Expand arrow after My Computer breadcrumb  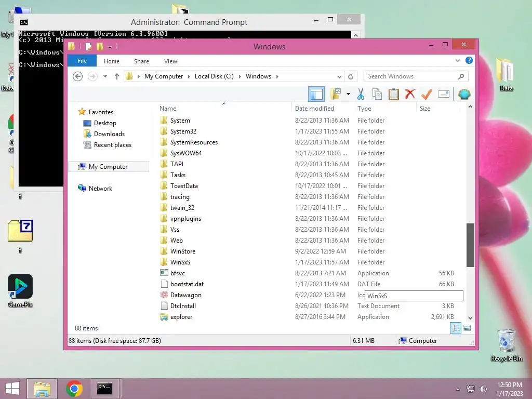point(189,76)
